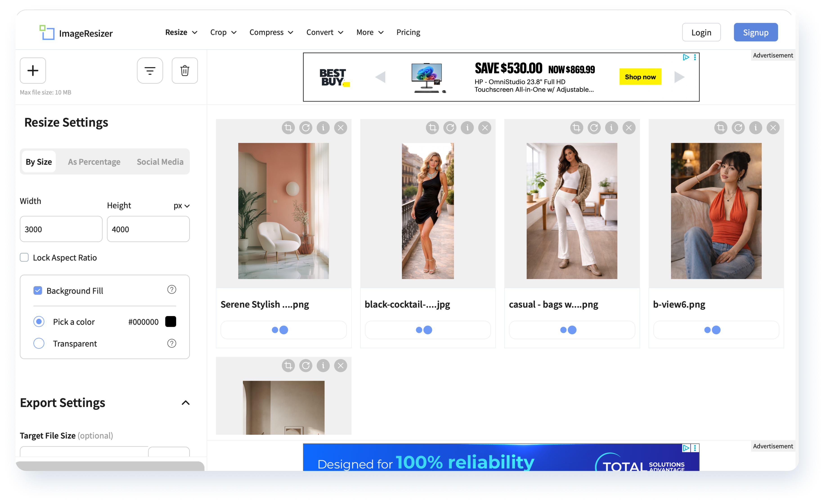Click the Width input field
Image resolution: width=826 pixels, height=504 pixels.
[x=61, y=229]
